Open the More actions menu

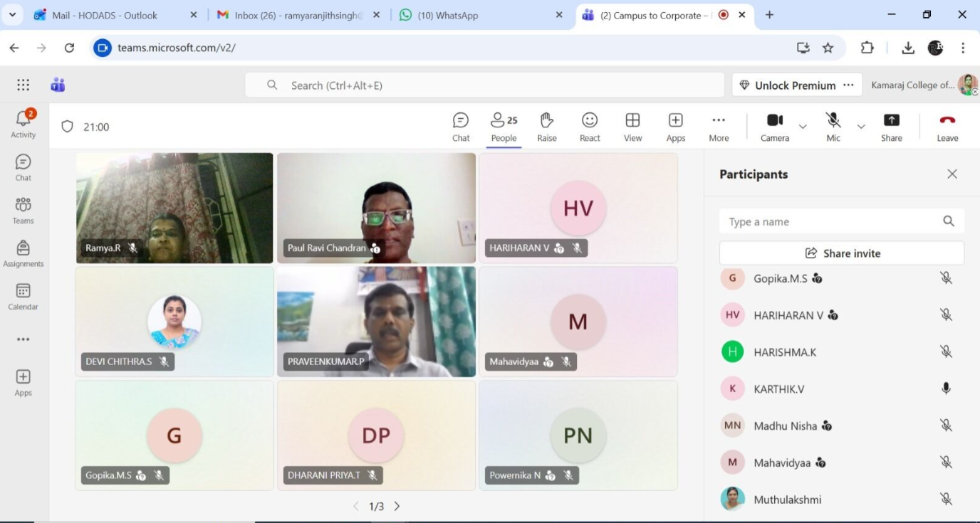(719, 127)
